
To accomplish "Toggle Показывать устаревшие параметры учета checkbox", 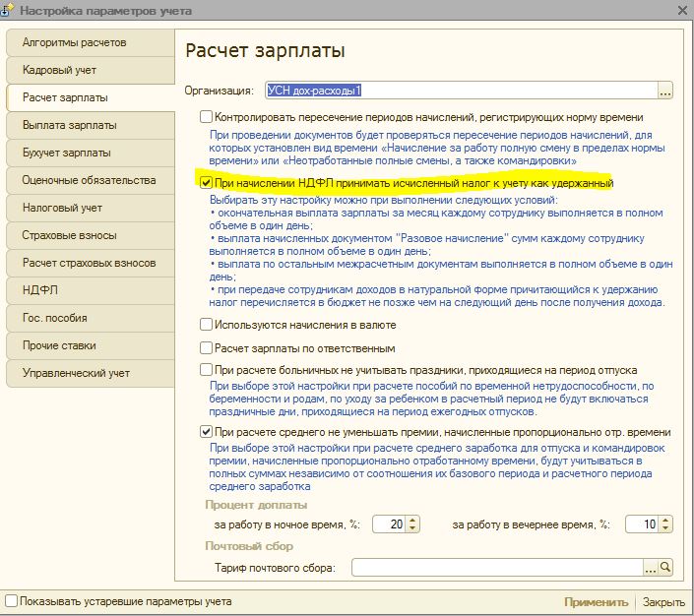I will (11, 600).
